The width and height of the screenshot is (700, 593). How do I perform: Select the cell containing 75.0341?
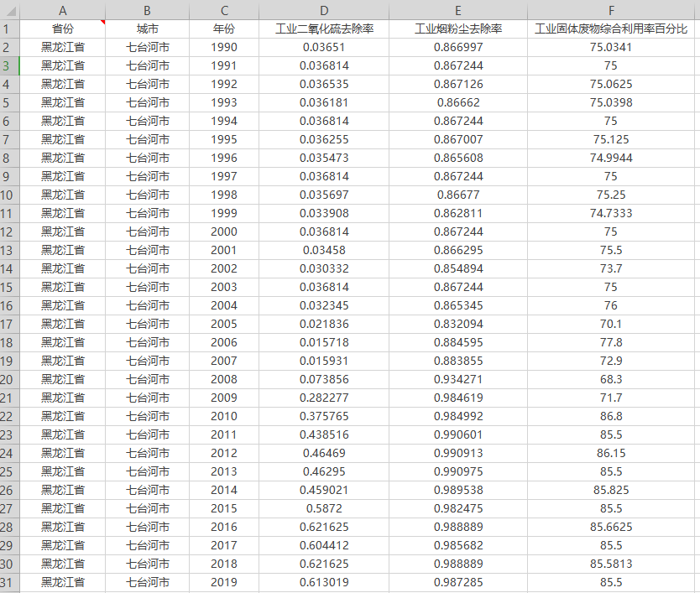(611, 47)
